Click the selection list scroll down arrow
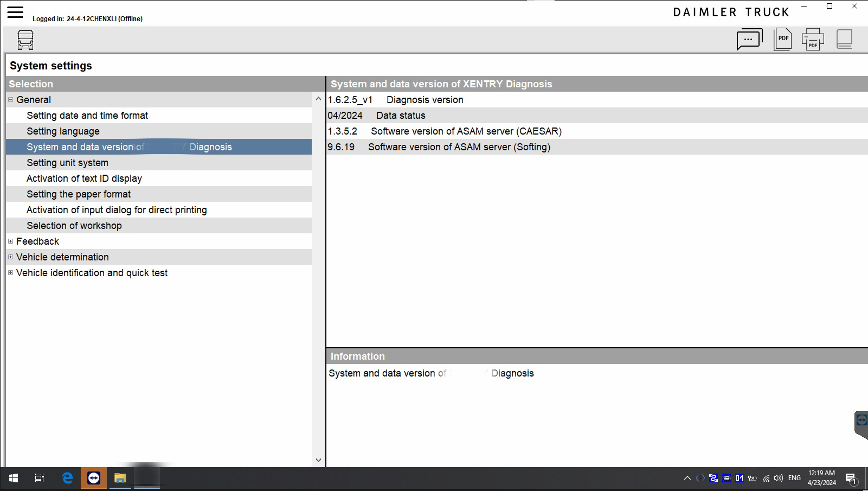Viewport: 868px width, 491px height. [x=318, y=460]
